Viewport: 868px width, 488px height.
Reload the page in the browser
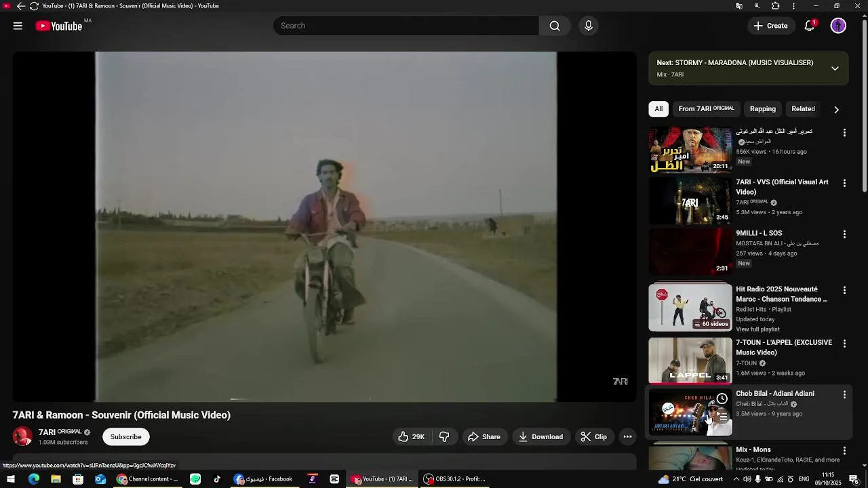tap(34, 6)
